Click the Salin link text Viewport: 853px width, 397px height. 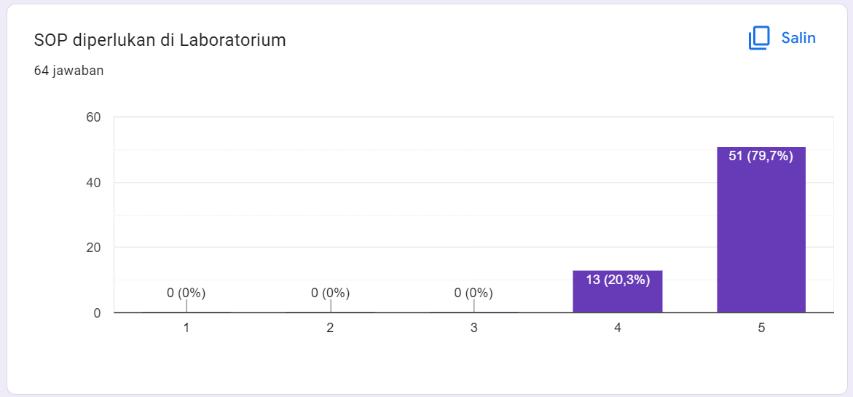click(798, 38)
